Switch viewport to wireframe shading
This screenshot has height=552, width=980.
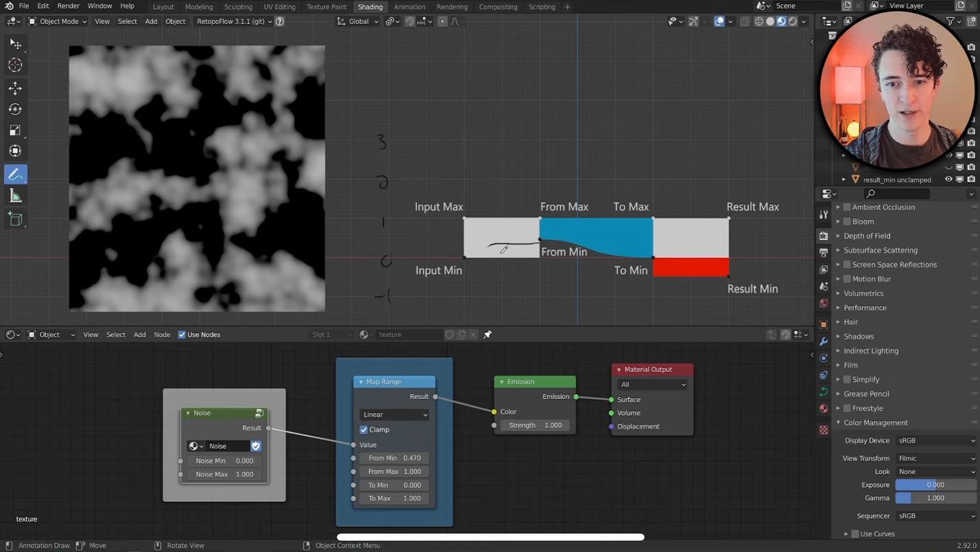(759, 21)
